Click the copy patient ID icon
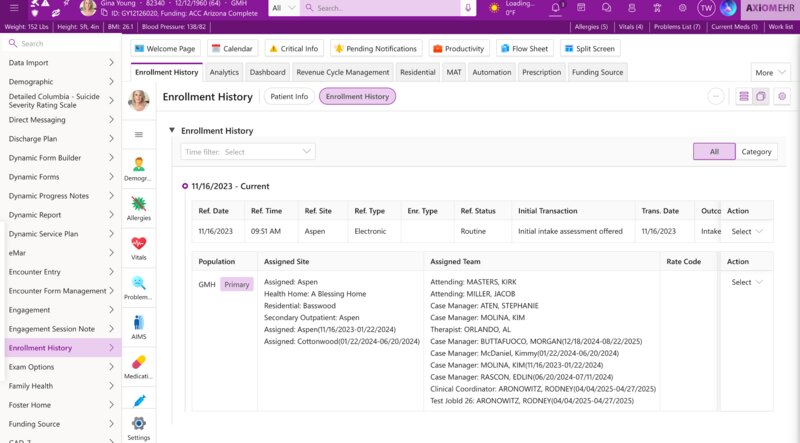The height and width of the screenshot is (443, 800). [104, 13]
